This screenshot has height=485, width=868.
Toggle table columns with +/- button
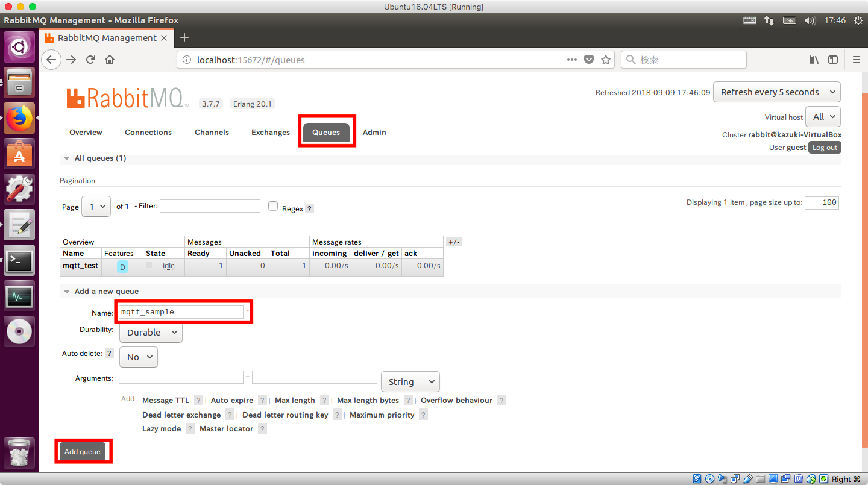[x=454, y=242]
